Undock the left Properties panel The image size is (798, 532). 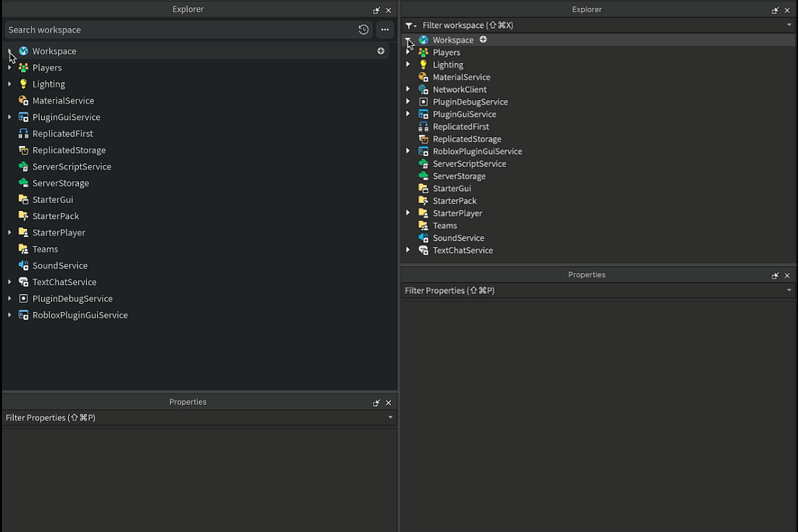[377, 403]
